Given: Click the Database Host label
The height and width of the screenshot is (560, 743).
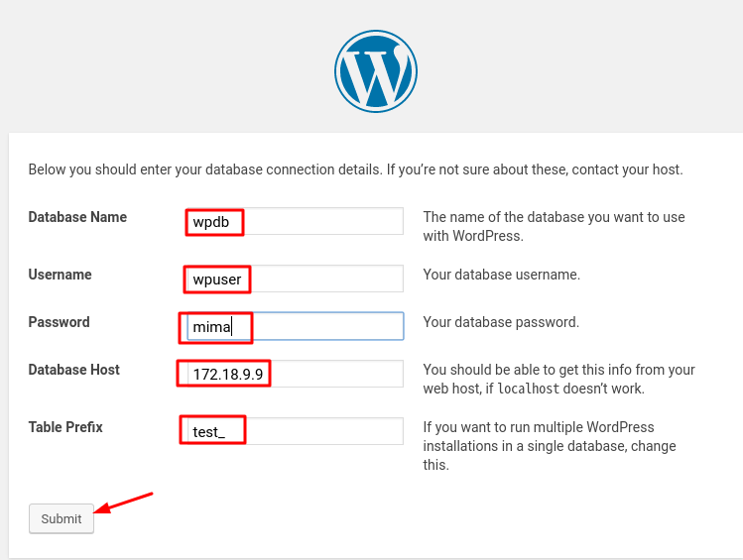Looking at the screenshot, I should [x=74, y=370].
